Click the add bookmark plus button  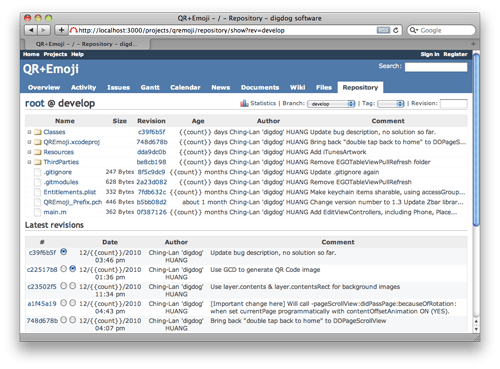(61, 30)
